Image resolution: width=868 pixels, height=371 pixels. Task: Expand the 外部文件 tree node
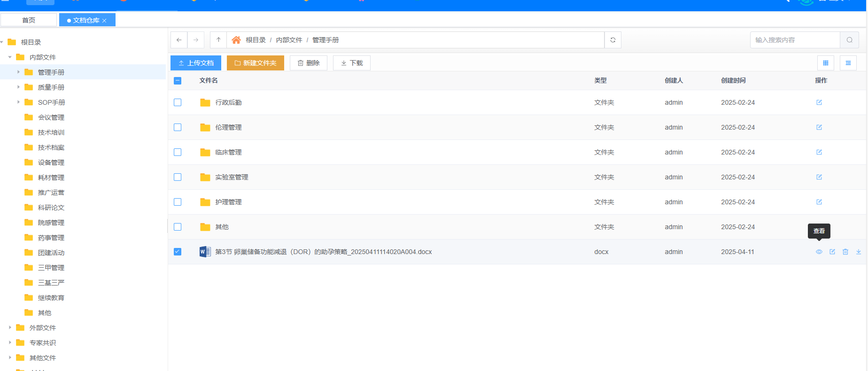pos(10,328)
